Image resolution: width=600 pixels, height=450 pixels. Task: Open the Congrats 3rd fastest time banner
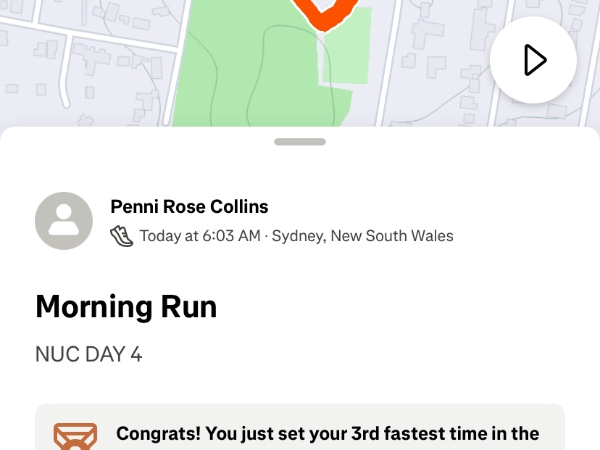click(x=328, y=434)
